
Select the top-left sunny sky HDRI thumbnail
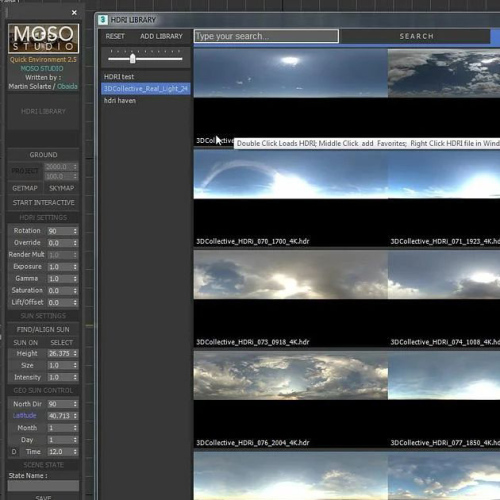291,97
